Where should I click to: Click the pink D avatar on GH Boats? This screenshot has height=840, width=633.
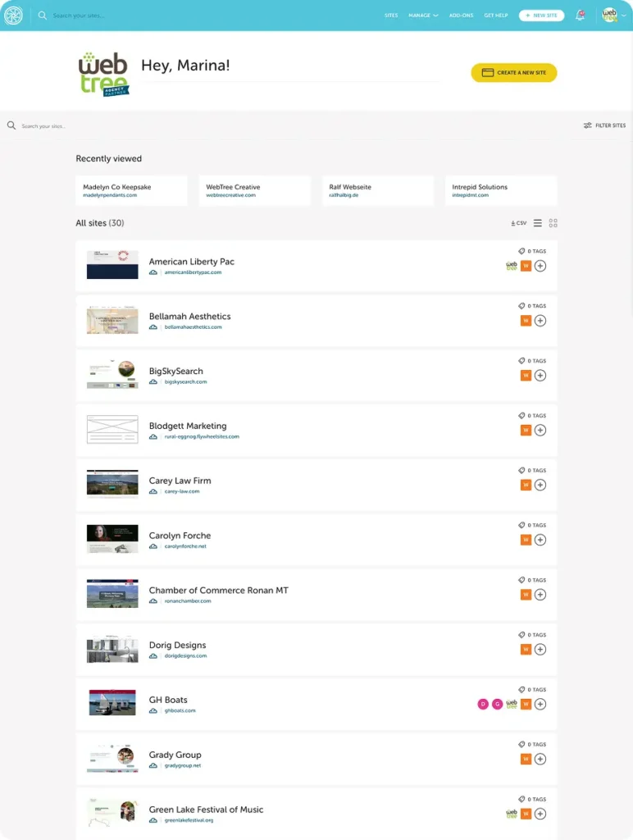tap(483, 704)
